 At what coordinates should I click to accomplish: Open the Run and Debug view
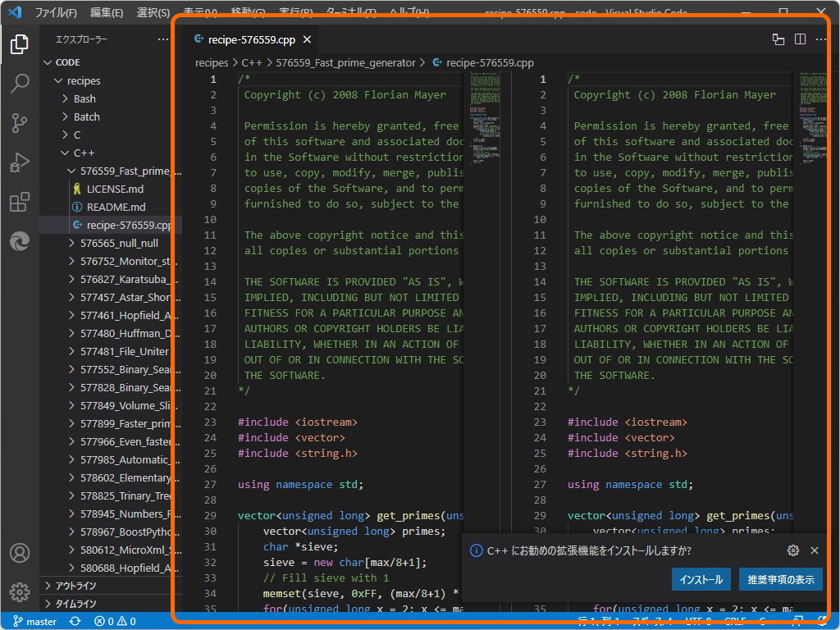click(20, 162)
